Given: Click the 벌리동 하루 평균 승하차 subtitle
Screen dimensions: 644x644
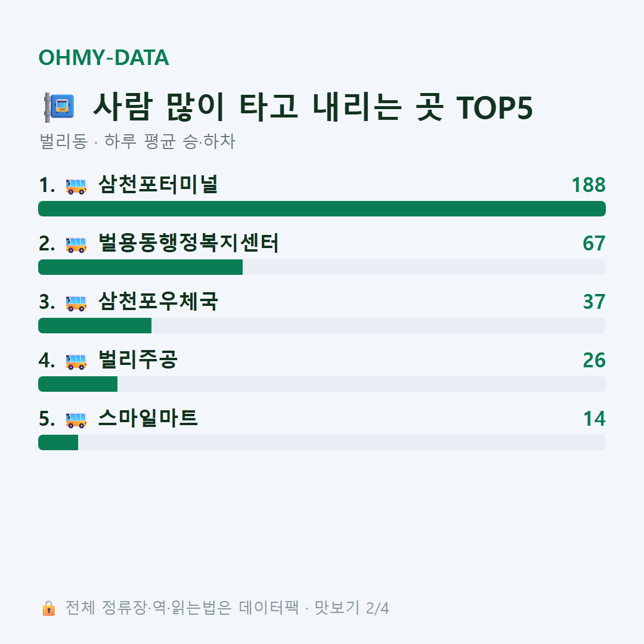Looking at the screenshot, I should 137,141.
